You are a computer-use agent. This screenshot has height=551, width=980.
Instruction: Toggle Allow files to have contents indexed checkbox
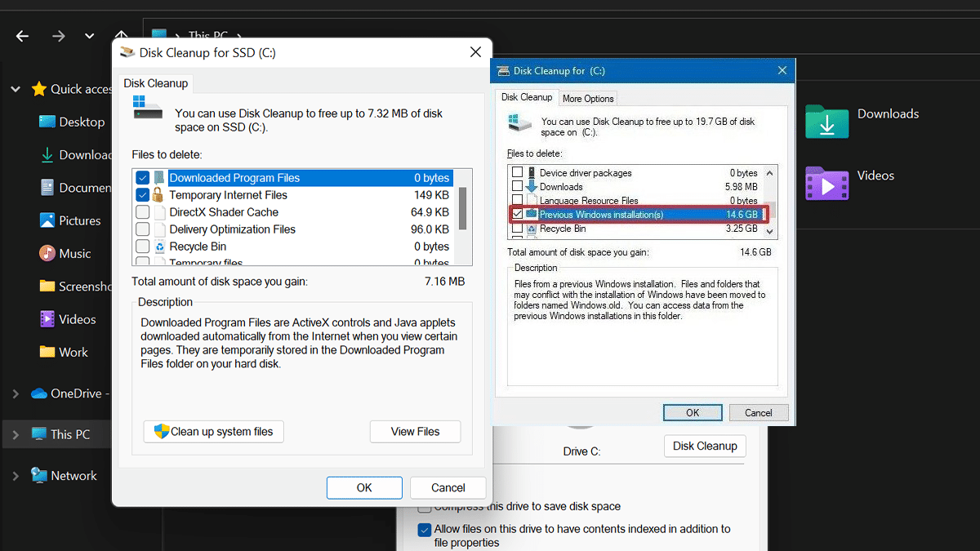[424, 530]
